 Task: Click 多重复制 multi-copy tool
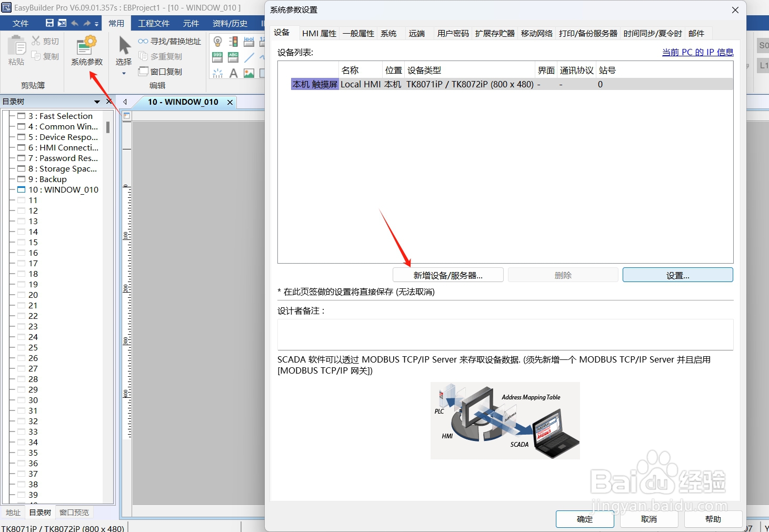[160, 56]
